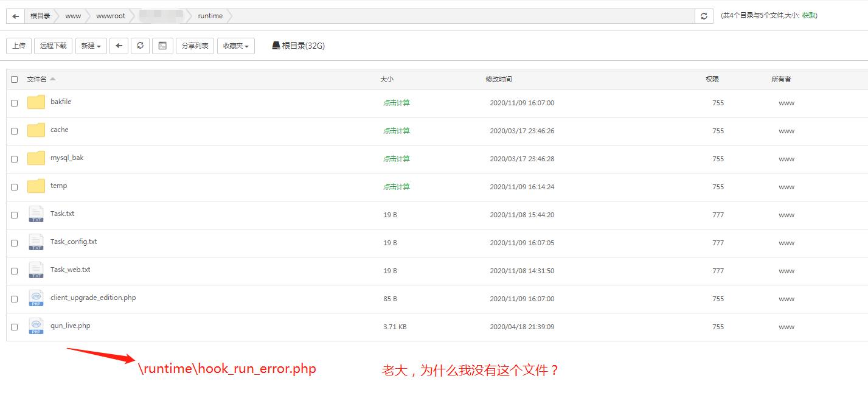
Task: Sort by file name using the 文件名 arrow
Action: [x=53, y=79]
